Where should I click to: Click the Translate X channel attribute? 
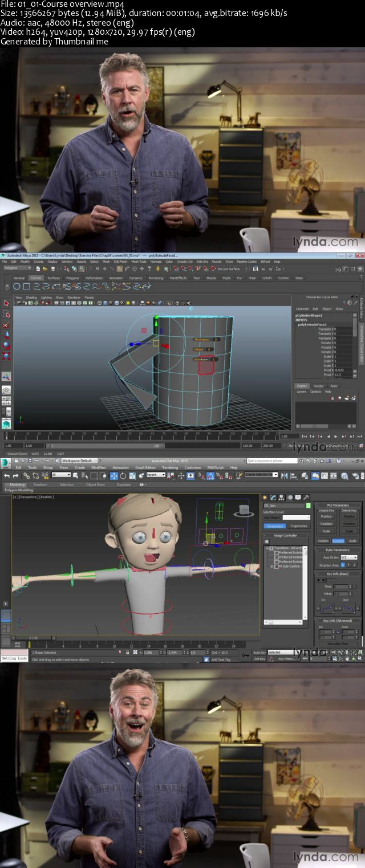[327, 329]
